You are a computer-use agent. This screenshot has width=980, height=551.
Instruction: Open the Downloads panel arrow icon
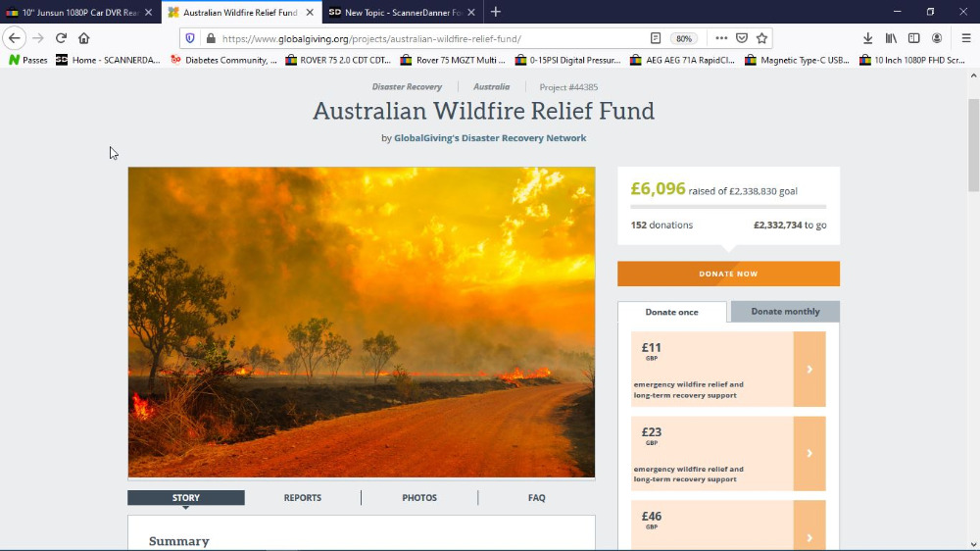click(867, 38)
